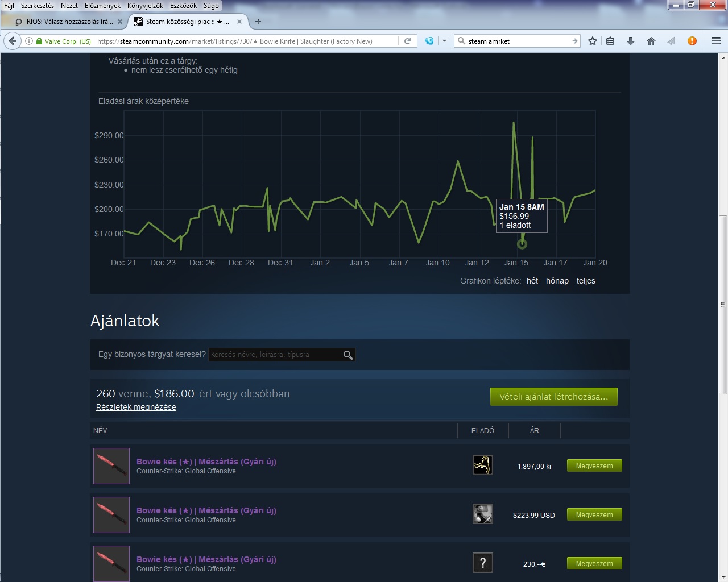This screenshot has width=728, height=582.
Task: Click the Eladási árak középértéke chart title
Action: (143, 101)
